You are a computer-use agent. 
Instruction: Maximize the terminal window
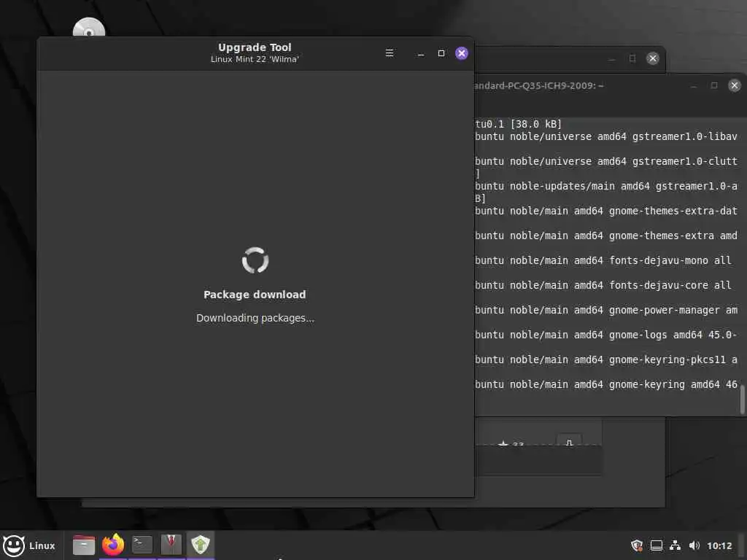click(713, 85)
